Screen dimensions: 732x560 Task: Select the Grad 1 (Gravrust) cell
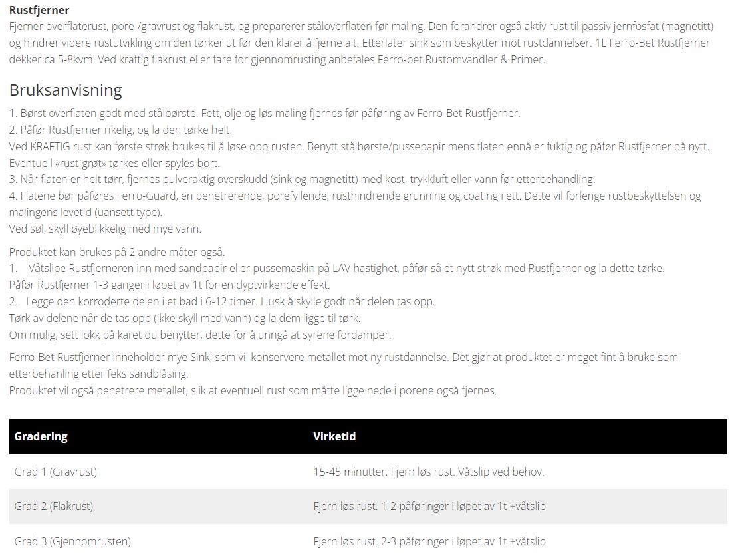pos(56,472)
